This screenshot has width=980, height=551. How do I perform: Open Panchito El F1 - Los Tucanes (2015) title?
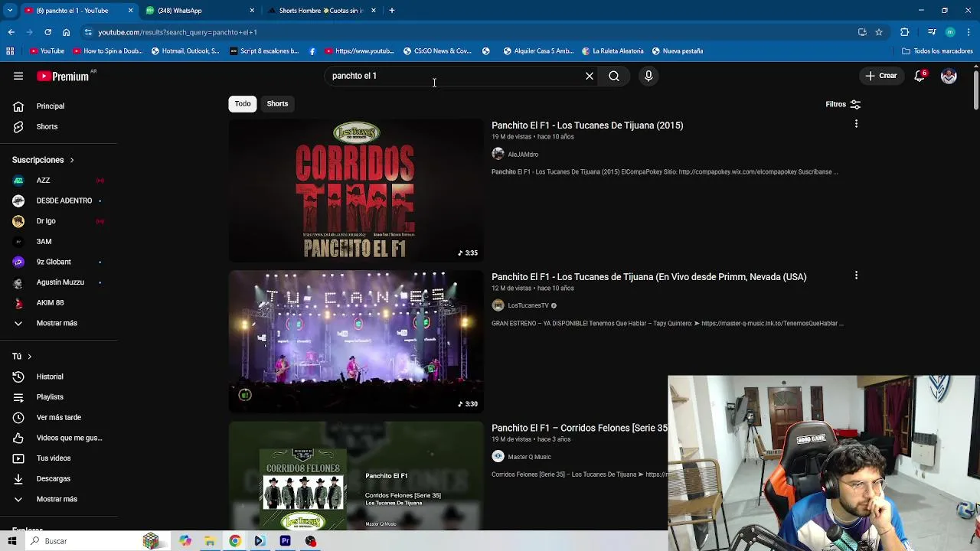[x=587, y=126]
